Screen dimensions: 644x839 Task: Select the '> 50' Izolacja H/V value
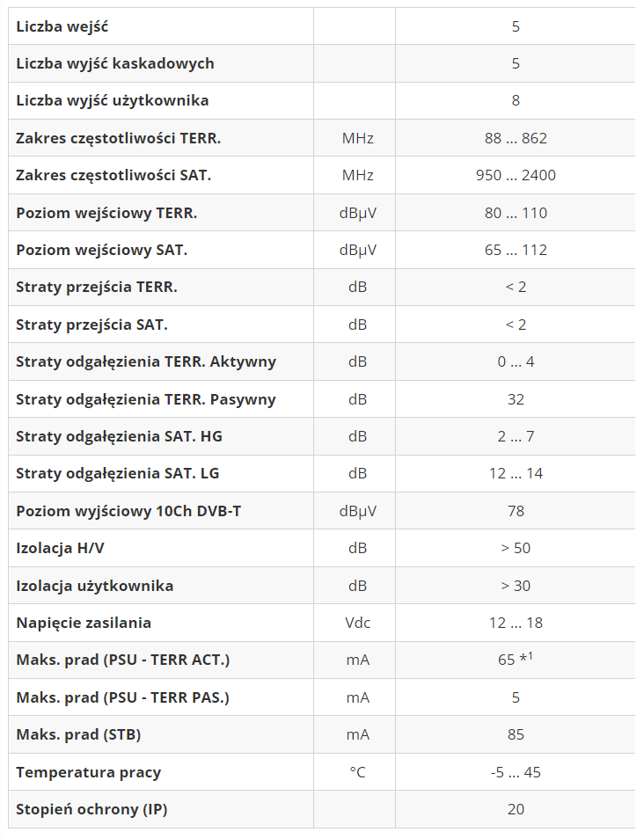(x=516, y=548)
